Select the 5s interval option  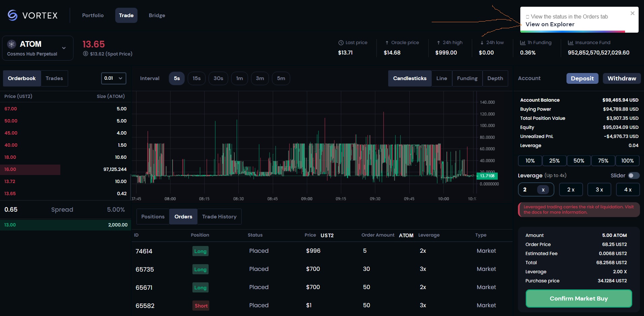tap(177, 78)
